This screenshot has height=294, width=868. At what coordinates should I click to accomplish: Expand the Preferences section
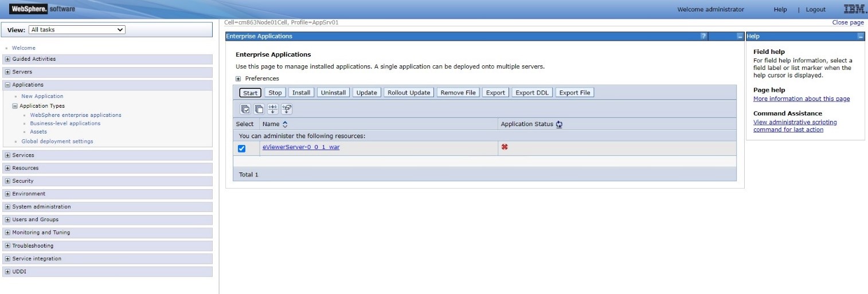[x=238, y=79]
